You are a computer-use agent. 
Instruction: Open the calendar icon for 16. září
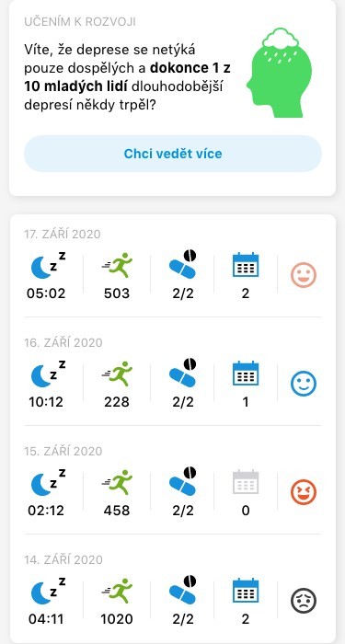[x=246, y=374]
